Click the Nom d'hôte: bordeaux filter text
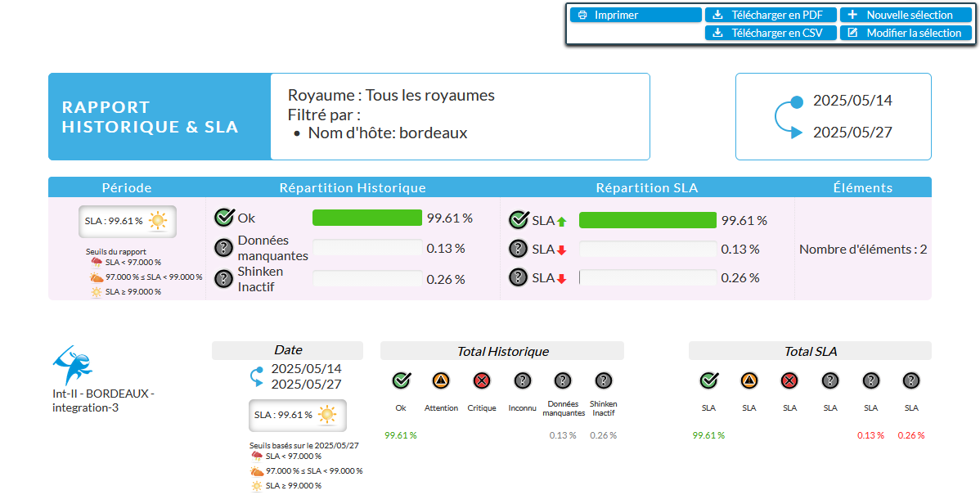The width and height of the screenshot is (980, 504). pyautogui.click(x=388, y=133)
